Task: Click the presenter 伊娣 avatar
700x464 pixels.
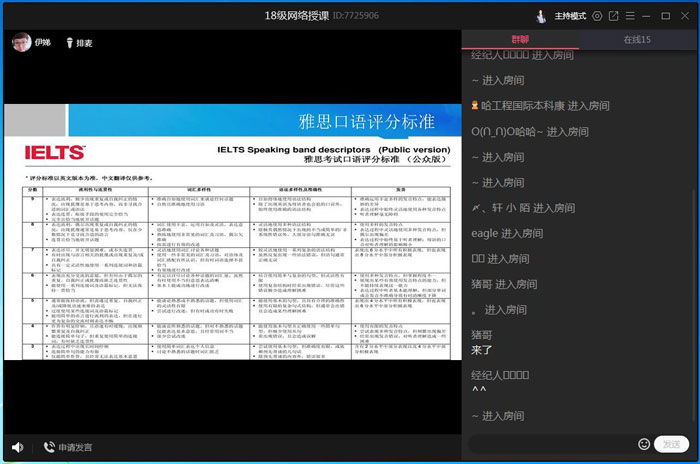Action: pos(21,42)
